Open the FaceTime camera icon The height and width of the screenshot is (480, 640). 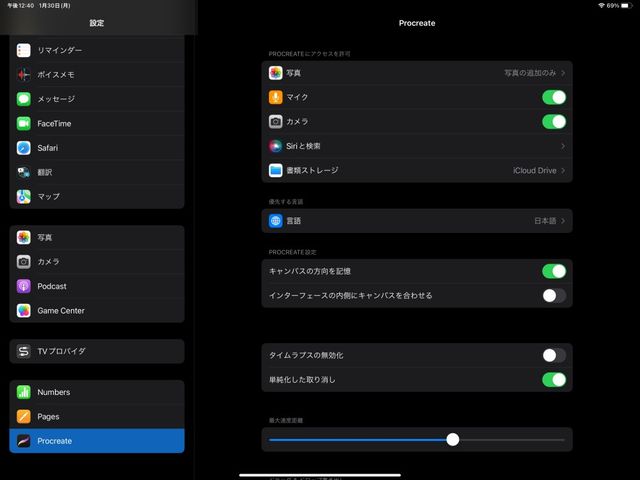coord(24,124)
